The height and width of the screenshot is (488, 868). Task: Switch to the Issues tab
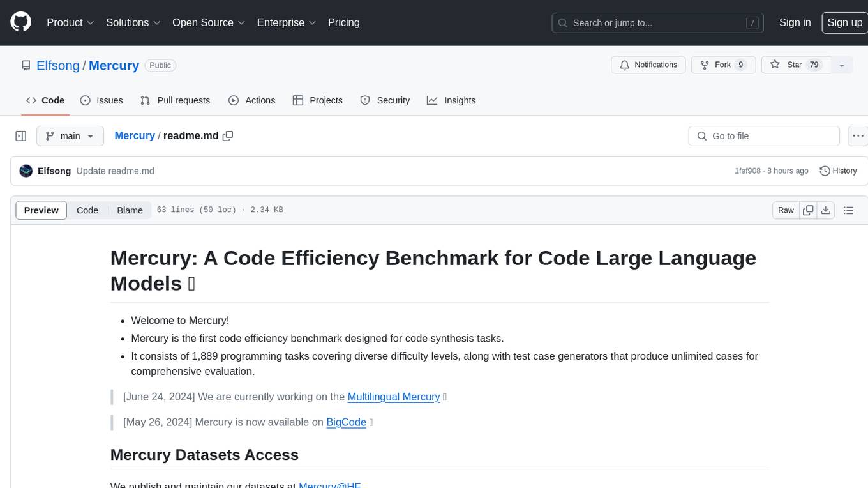click(x=101, y=100)
